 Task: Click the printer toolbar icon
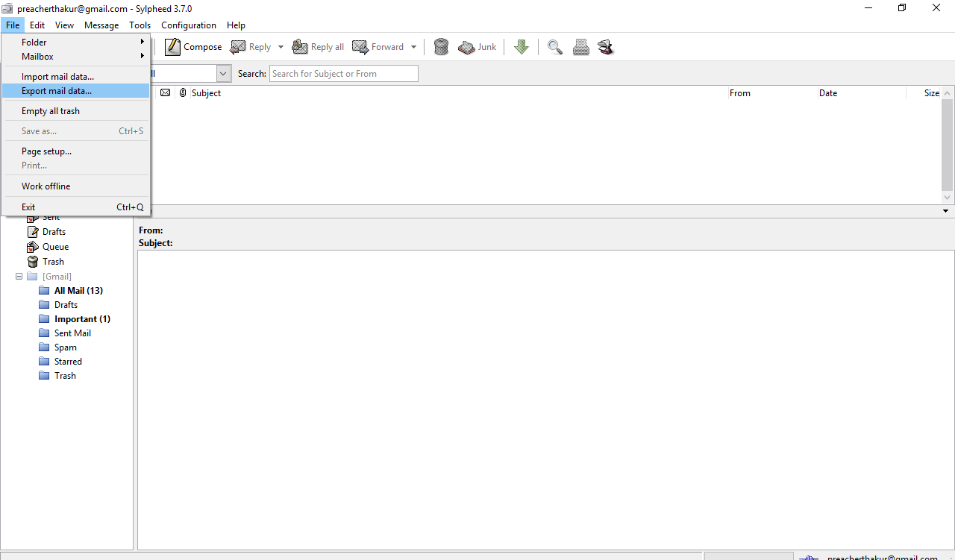[x=581, y=47]
